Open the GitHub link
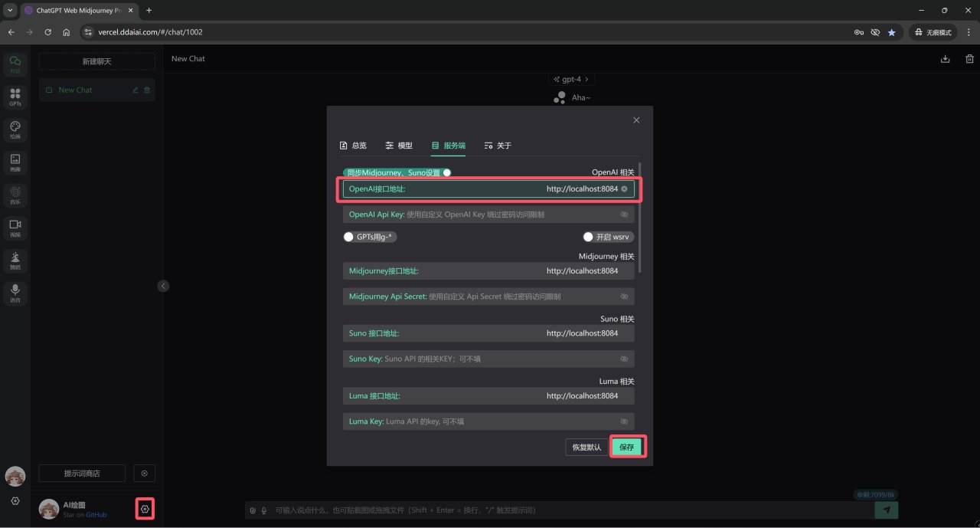This screenshot has width=980, height=528. (96, 515)
